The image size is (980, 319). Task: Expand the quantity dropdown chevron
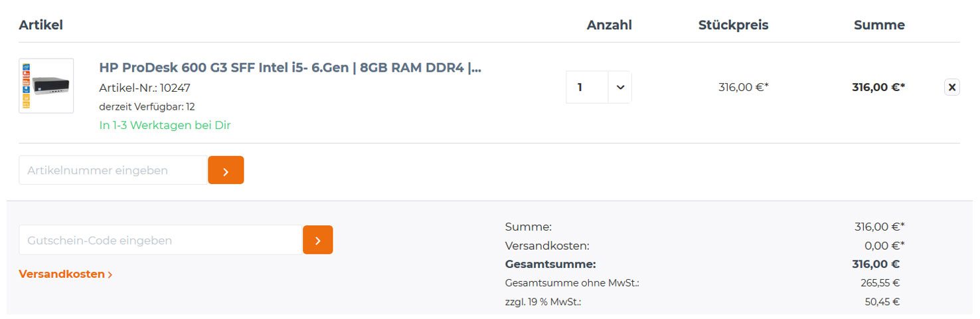point(620,87)
